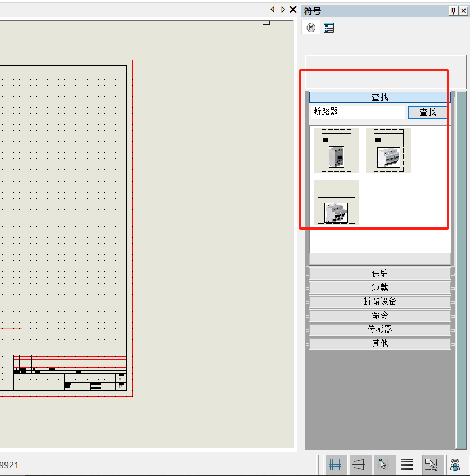Go to the next document tab arrow
The height and width of the screenshot is (476, 470).
[283, 10]
